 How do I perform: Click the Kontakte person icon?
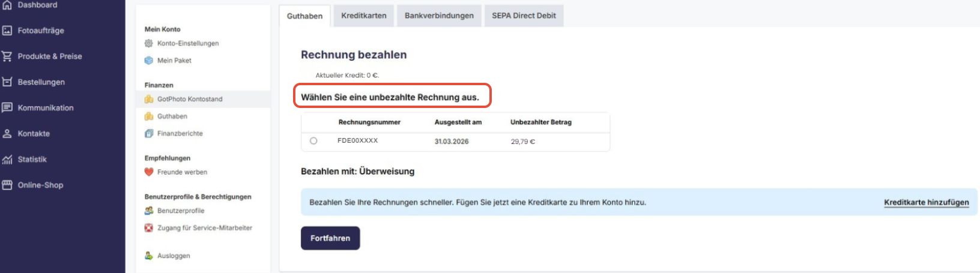7,134
